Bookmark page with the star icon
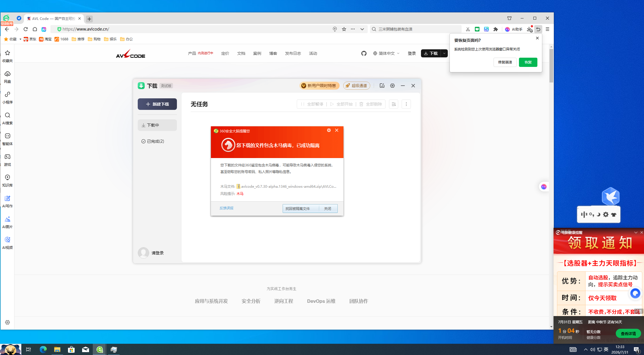This screenshot has height=355, width=644. coord(344,29)
